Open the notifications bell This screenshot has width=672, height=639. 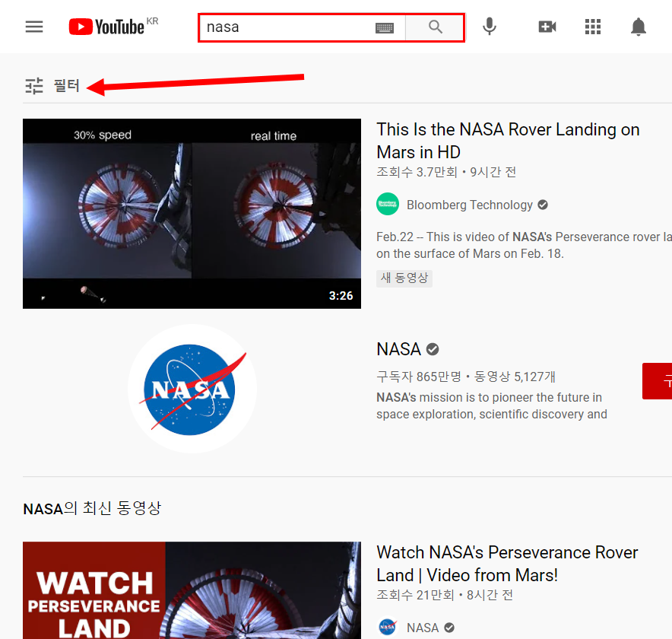(638, 27)
